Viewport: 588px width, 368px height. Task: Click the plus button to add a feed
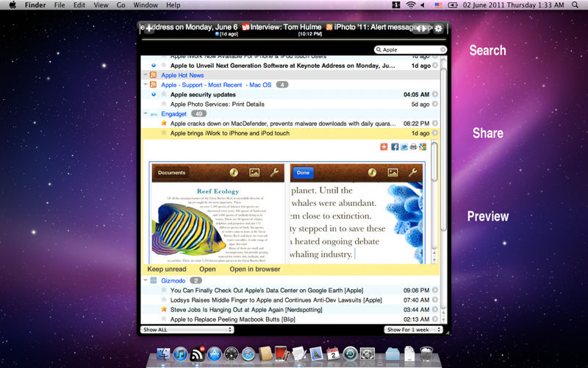click(149, 29)
